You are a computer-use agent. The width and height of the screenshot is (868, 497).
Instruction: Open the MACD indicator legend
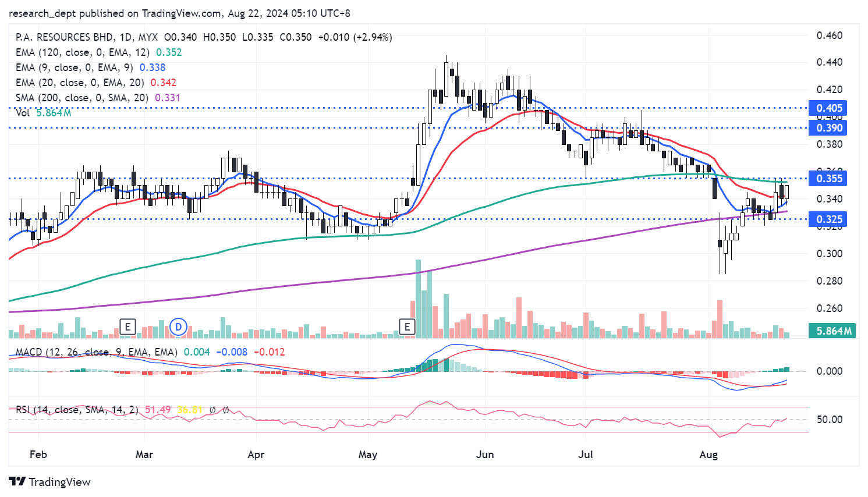(x=96, y=352)
